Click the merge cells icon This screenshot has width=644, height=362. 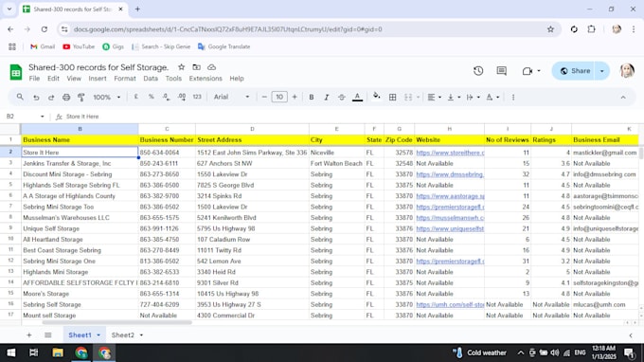pos(408,98)
